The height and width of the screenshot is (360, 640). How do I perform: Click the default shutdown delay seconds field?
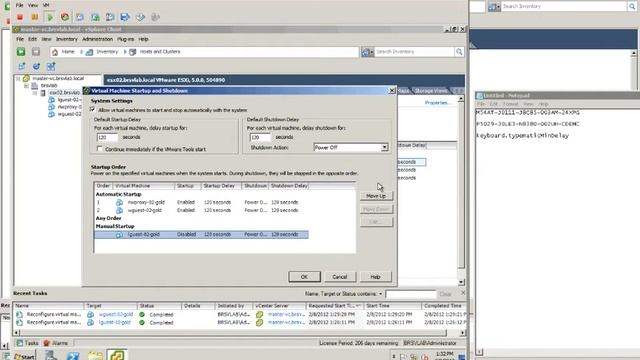click(260, 137)
